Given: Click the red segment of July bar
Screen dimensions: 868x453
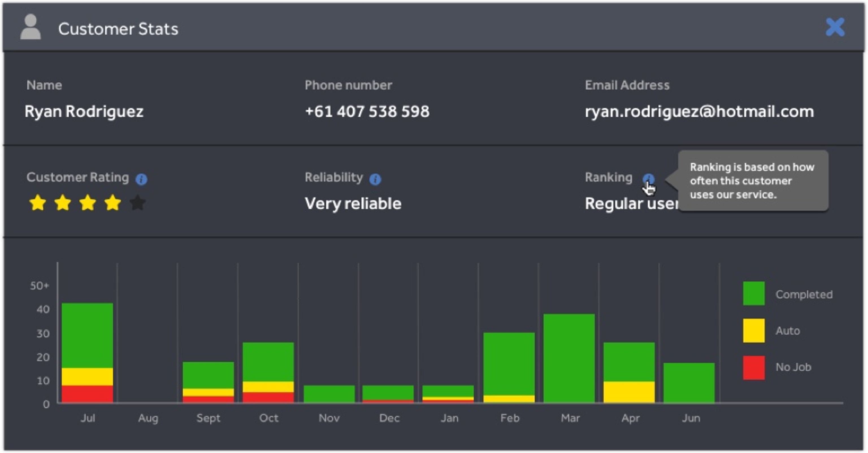Looking at the screenshot, I should (87, 394).
